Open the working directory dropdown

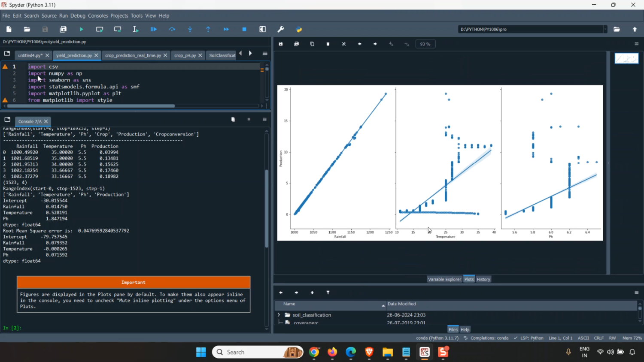click(605, 29)
